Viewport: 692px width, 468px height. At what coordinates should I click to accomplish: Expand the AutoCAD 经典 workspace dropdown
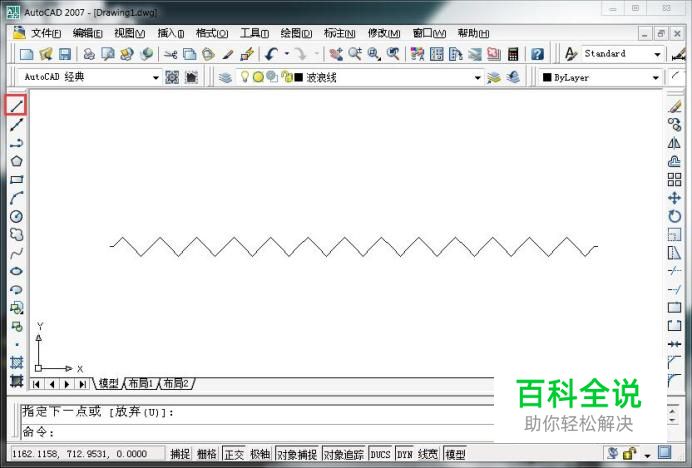(156, 78)
